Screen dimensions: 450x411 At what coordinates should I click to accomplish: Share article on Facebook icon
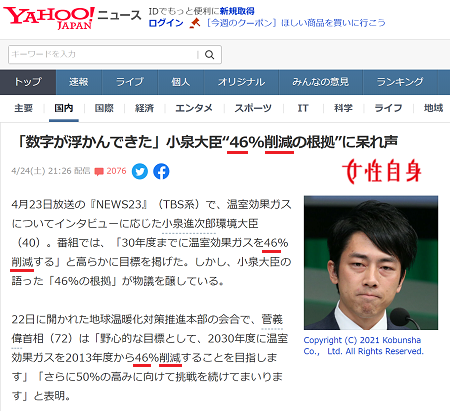161,171
